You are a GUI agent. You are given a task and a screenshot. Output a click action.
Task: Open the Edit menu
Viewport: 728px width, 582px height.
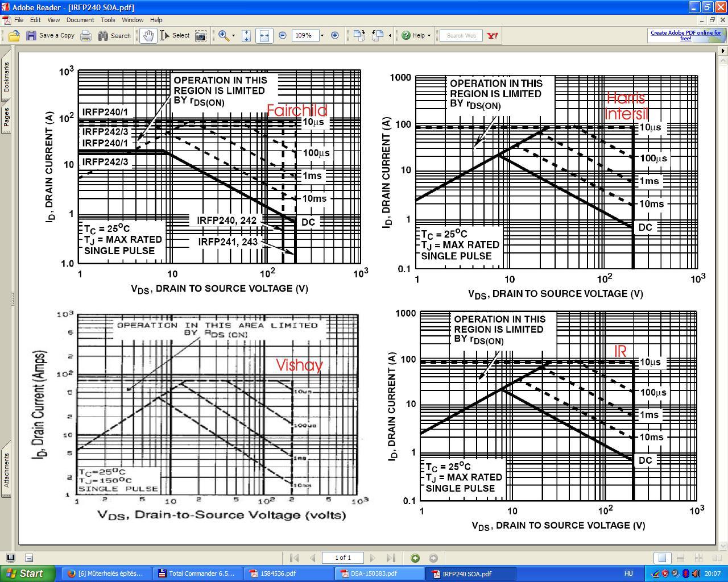click(35, 20)
